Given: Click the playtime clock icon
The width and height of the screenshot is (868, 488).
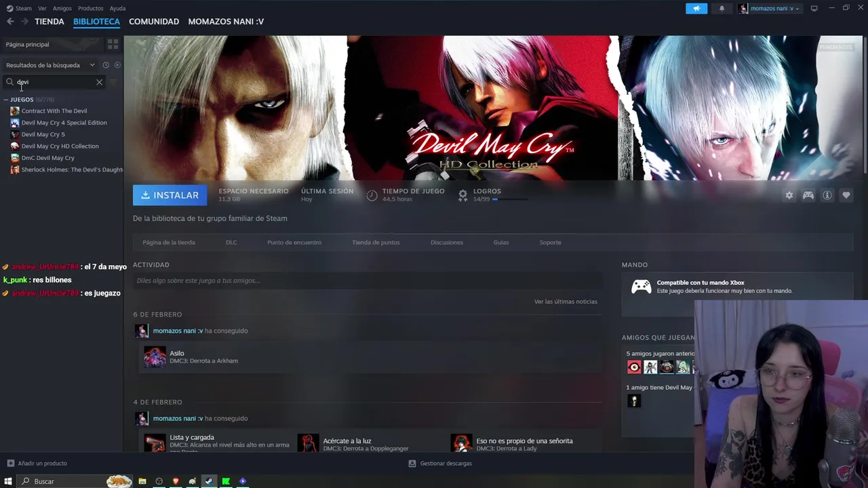Looking at the screenshot, I should 372,195.
